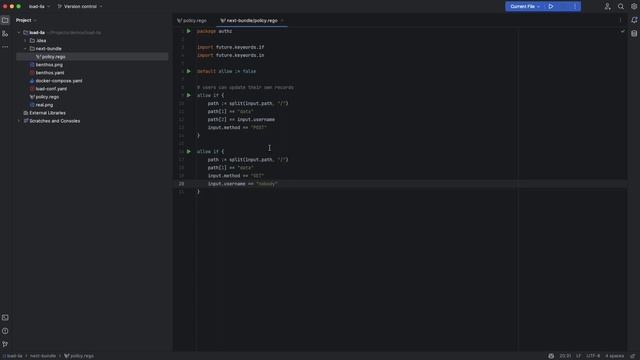Open load-conf.yaml in project tree
Viewport: 640px width, 360px height.
(51, 89)
